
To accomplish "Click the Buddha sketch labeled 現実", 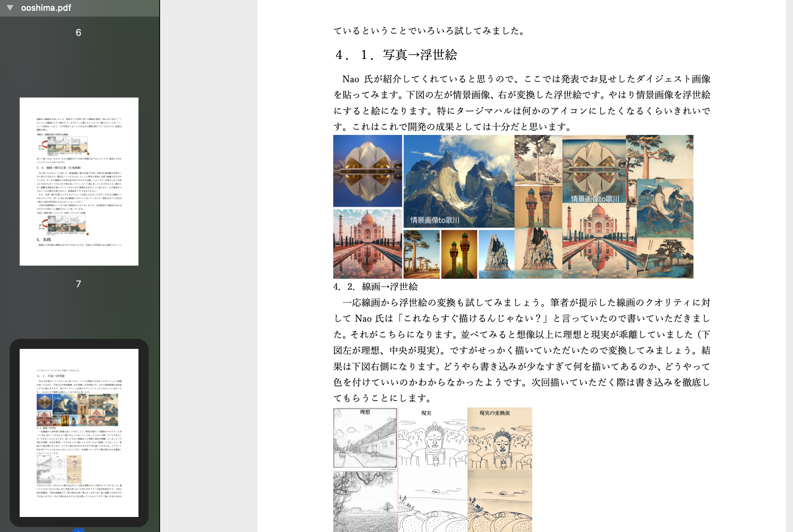I will 433,439.
